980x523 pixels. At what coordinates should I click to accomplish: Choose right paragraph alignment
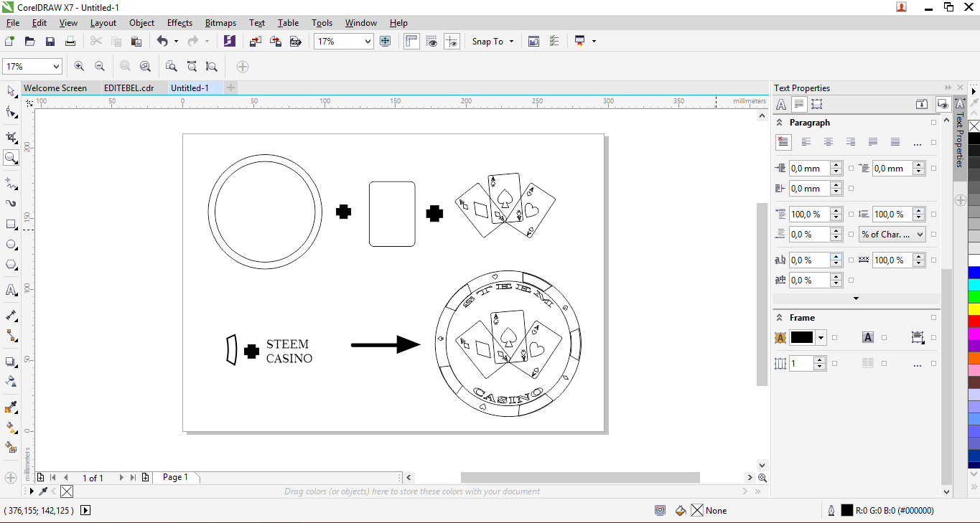click(x=851, y=142)
